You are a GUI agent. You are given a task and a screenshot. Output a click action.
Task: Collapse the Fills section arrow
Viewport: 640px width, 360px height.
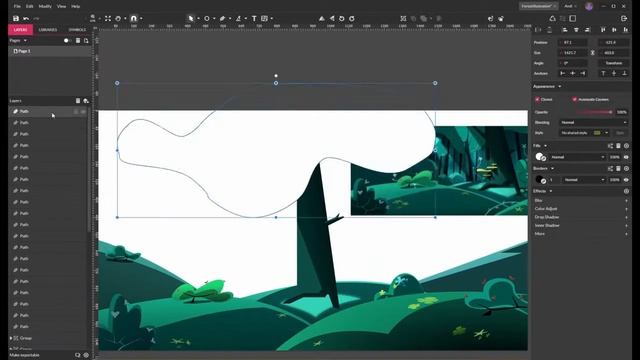545,146
